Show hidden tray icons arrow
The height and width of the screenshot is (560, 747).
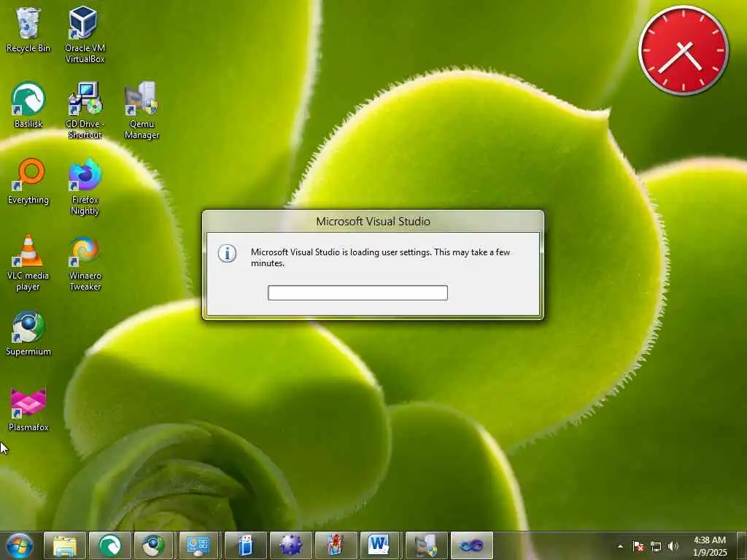coord(620,546)
